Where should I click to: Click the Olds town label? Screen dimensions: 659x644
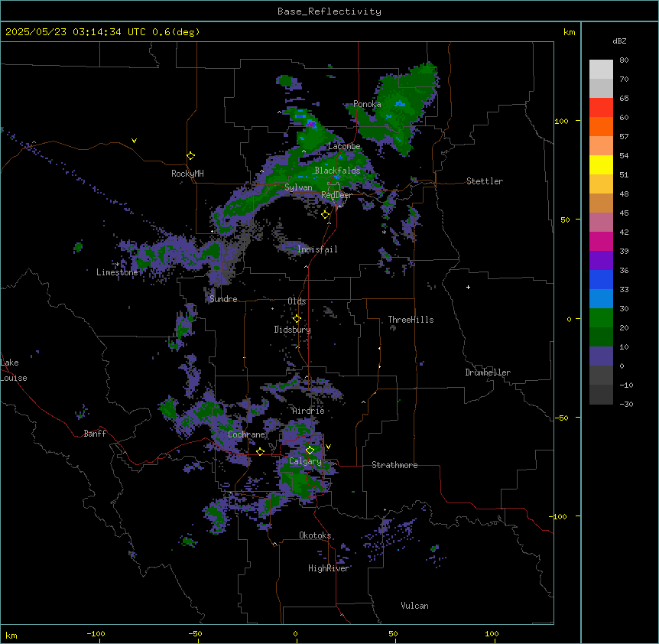(x=297, y=301)
